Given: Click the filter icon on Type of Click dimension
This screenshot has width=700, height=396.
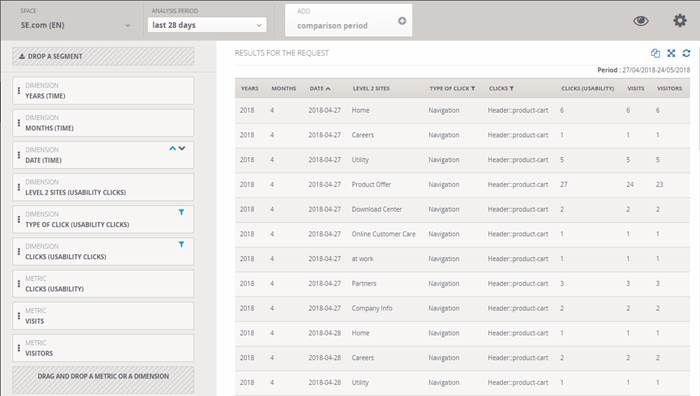Looking at the screenshot, I should 181,212.
